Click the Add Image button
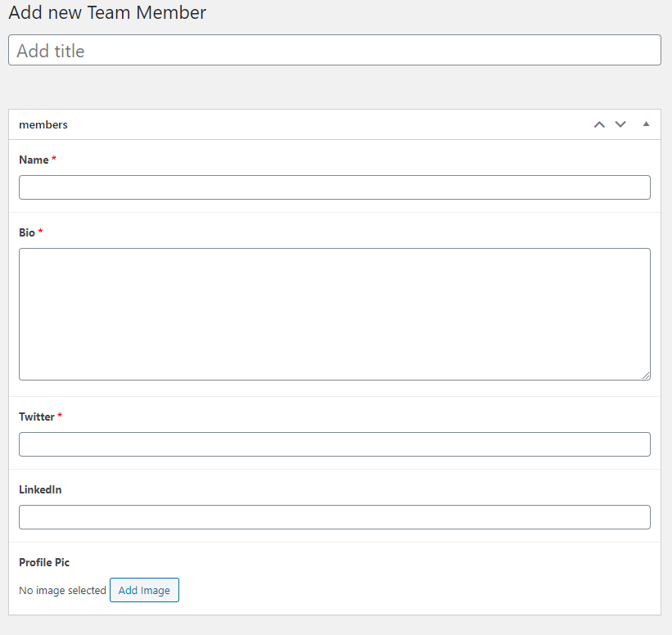The height and width of the screenshot is (635, 672). (144, 589)
